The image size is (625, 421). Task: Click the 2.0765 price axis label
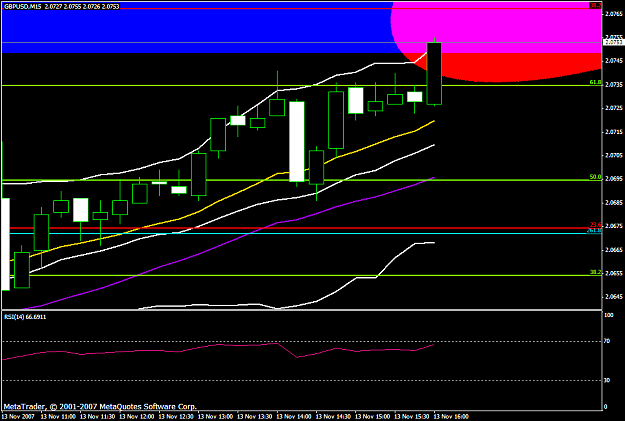pyautogui.click(x=614, y=14)
